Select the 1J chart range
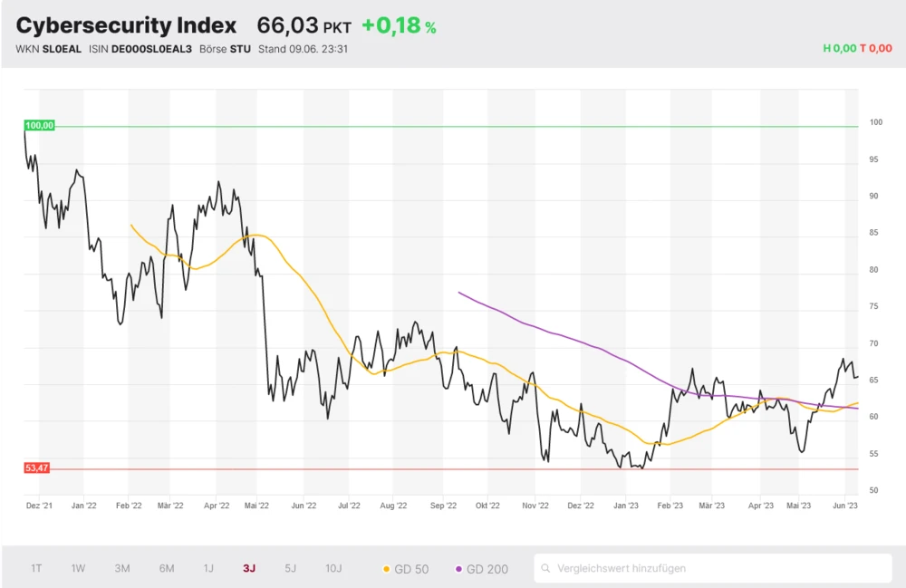Image resolution: width=906 pixels, height=588 pixels. (208, 568)
